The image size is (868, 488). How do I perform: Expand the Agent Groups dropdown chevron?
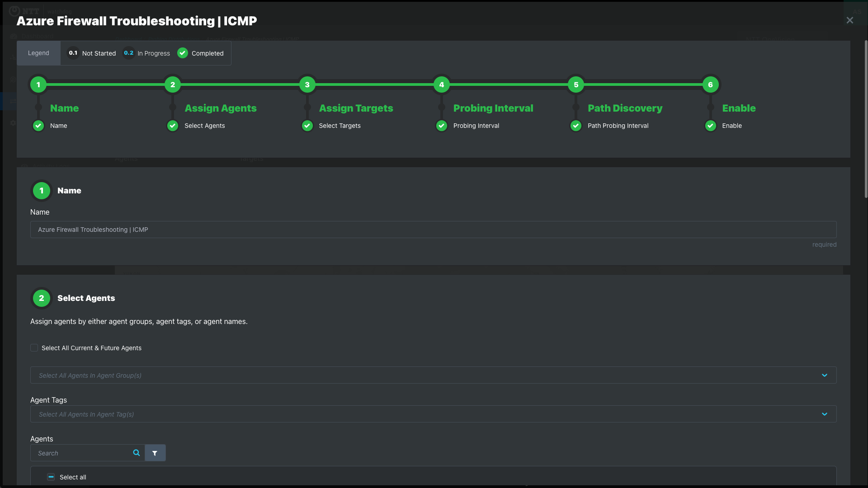[825, 375]
